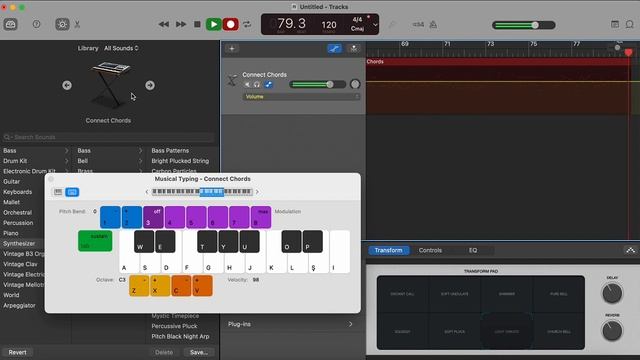Shift keyboard range left with arrow

[x=147, y=191]
